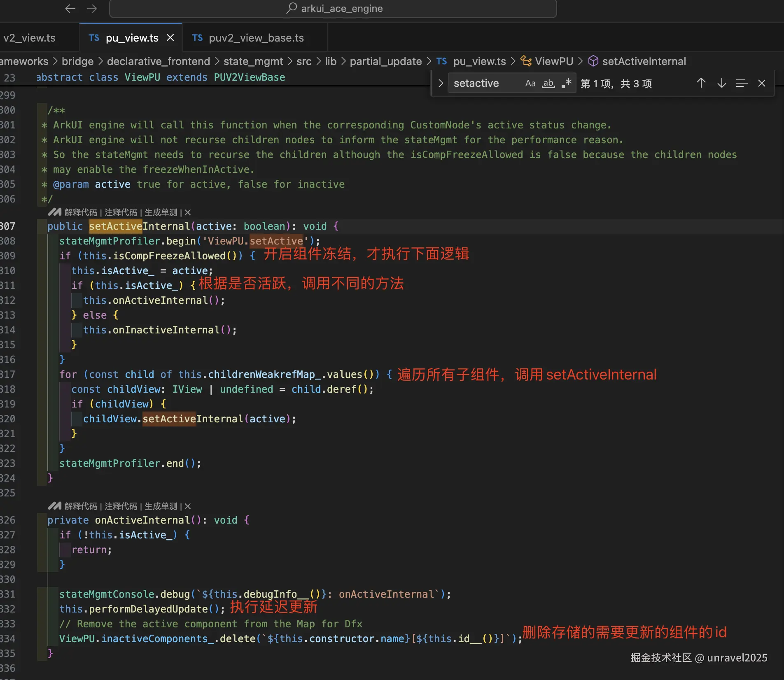Click the navigate back arrow
This screenshot has width=784, height=680.
point(70,9)
